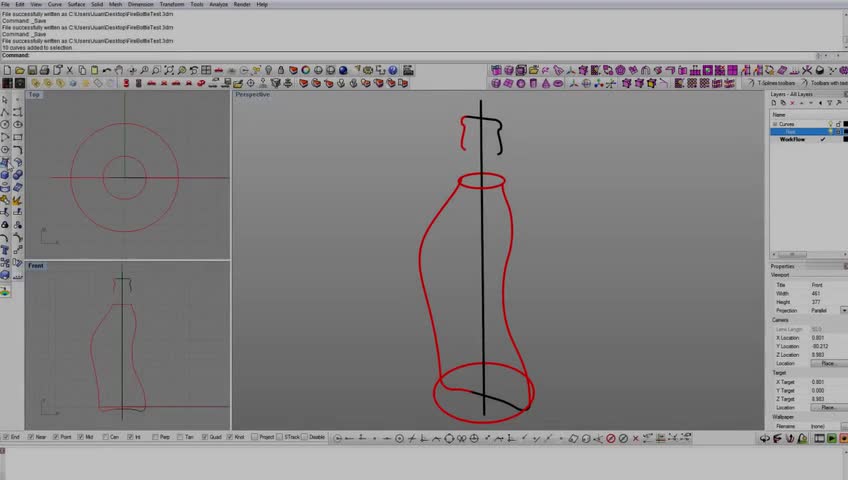This screenshot has width=848, height=480.
Task: Open Help with blue question mark icon
Action: (x=393, y=70)
